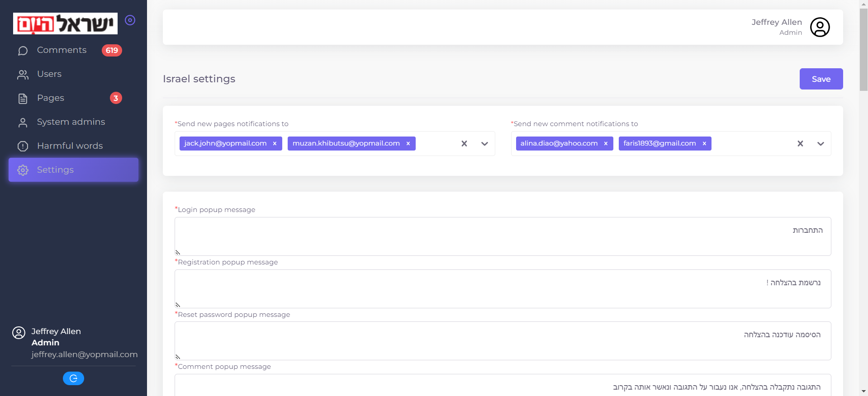
Task: Open the Users section icon
Action: 23,75
